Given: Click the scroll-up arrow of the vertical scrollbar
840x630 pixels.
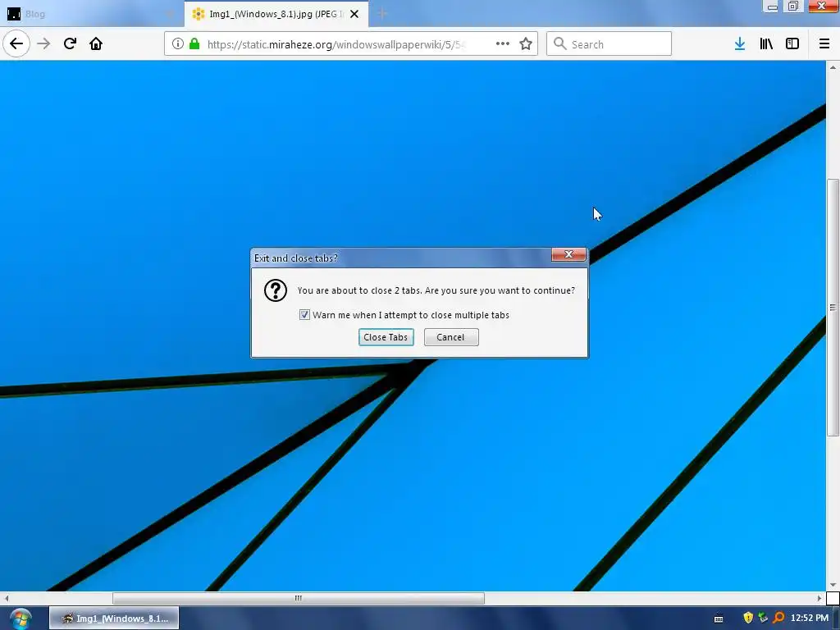Looking at the screenshot, I should click(x=833, y=67).
